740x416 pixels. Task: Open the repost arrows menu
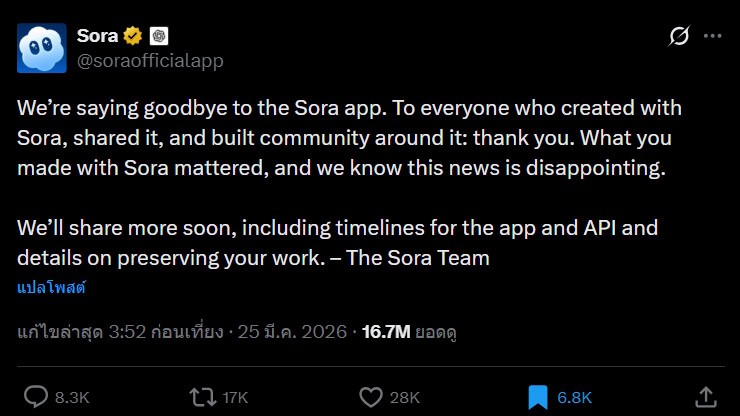(203, 397)
